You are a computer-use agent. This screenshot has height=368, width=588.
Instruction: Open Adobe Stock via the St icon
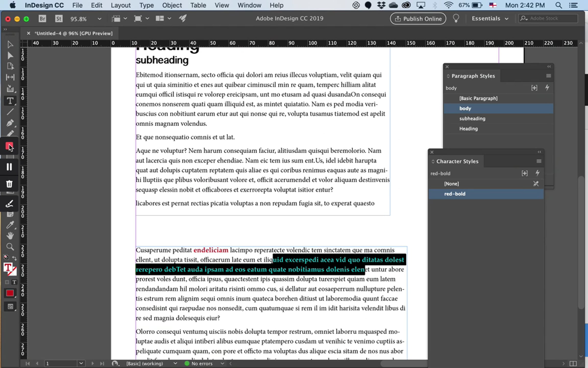coord(59,19)
